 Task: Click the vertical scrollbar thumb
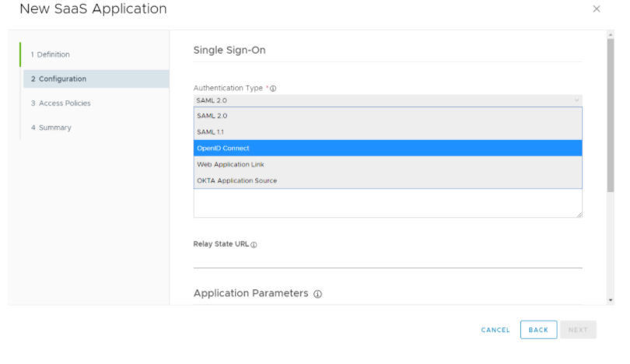tap(611, 116)
